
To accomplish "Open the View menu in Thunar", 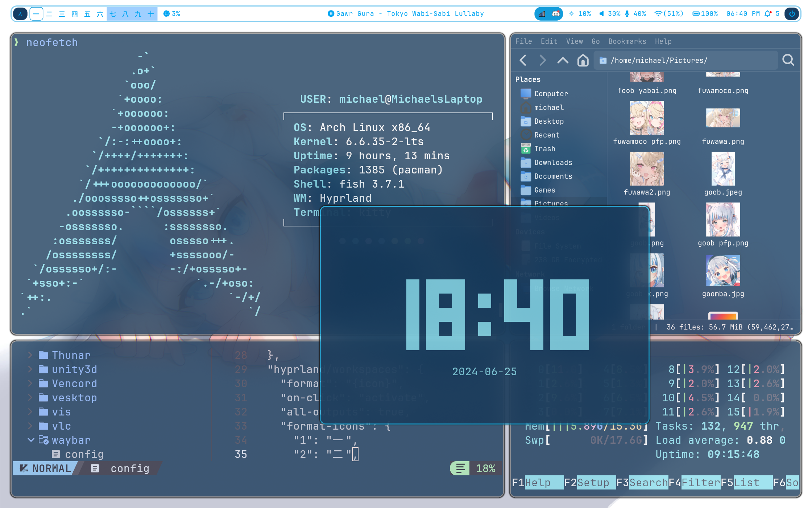I will 574,41.
